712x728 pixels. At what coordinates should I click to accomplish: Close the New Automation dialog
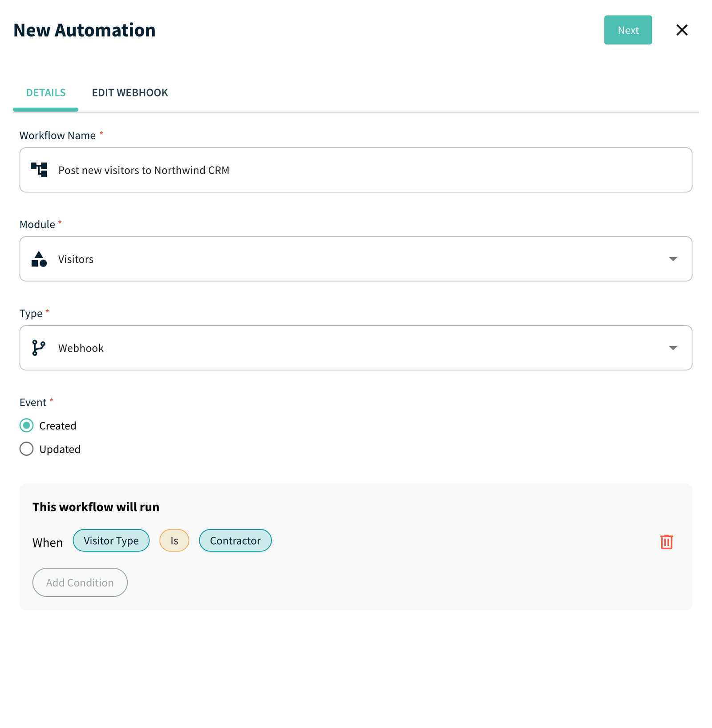[682, 30]
